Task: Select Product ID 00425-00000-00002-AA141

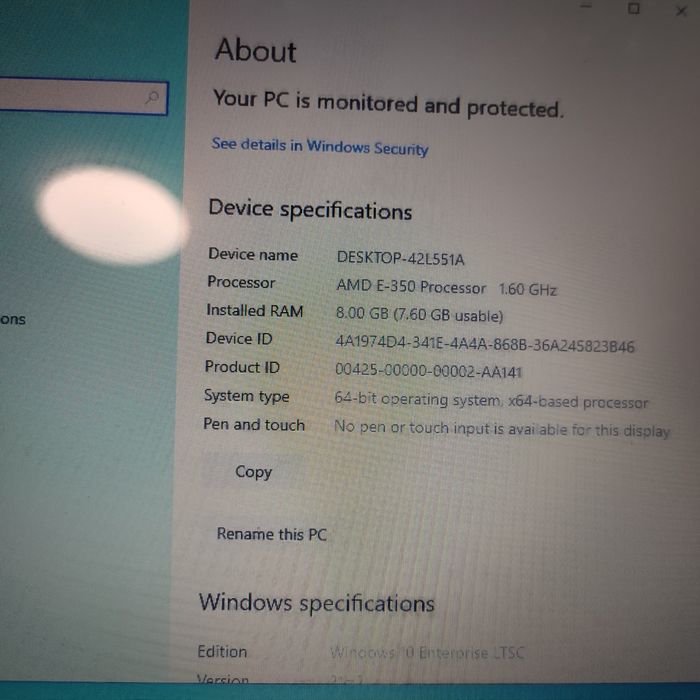Action: pyautogui.click(x=428, y=371)
